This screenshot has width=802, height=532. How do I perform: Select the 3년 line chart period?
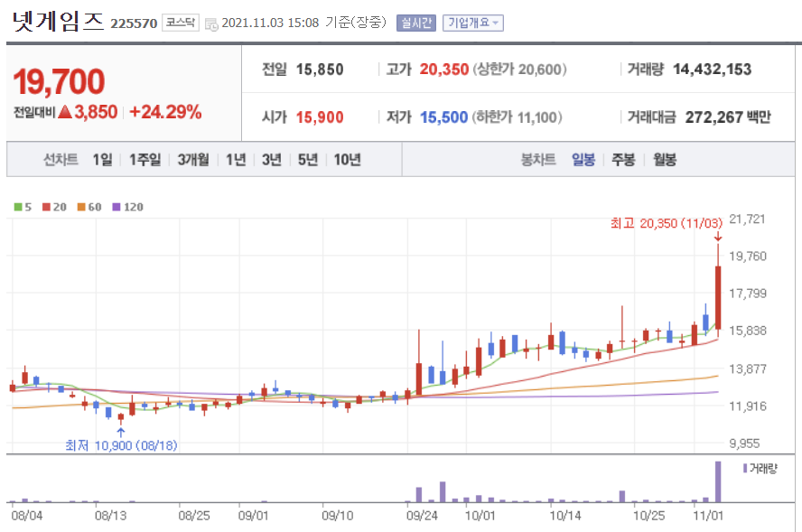pyautogui.click(x=272, y=160)
